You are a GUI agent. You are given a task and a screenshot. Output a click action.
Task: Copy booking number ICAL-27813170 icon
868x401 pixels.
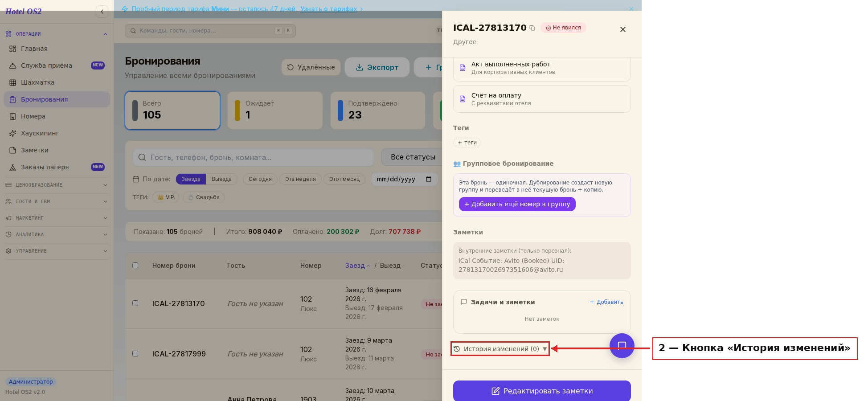click(x=532, y=28)
